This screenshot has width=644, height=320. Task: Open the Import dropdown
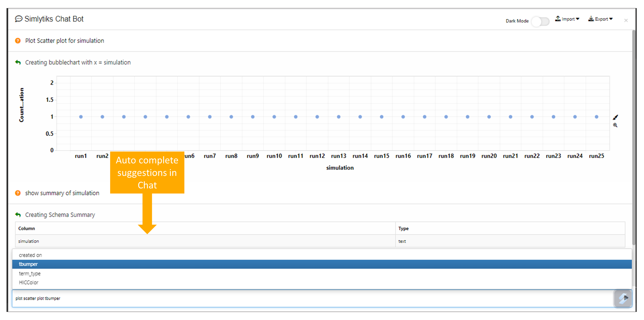pos(567,19)
